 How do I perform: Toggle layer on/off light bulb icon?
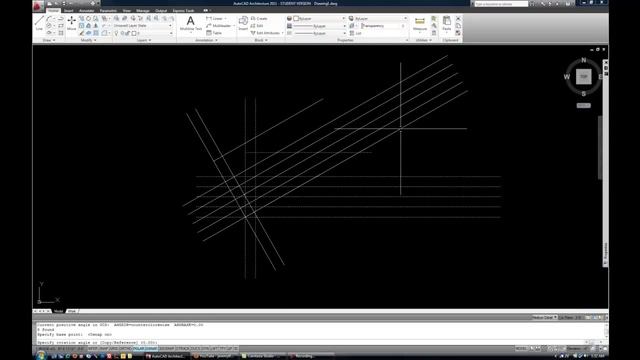point(116,33)
